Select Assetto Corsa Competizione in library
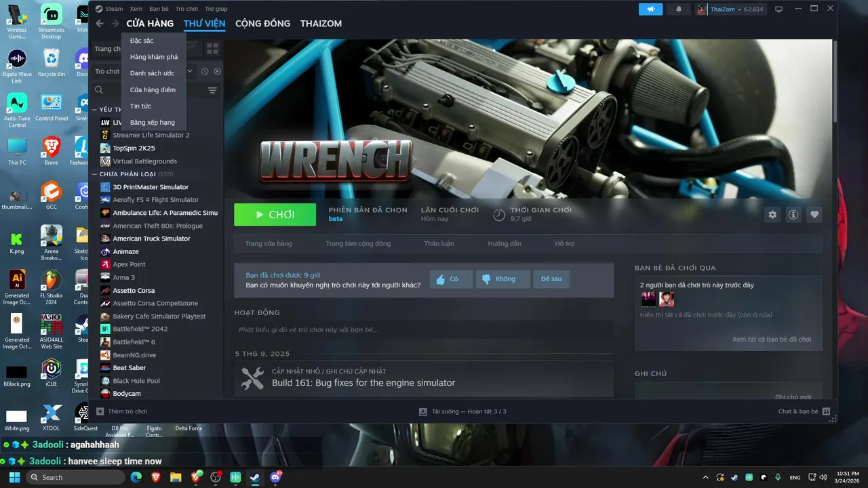The height and width of the screenshot is (488, 868). coord(156,303)
